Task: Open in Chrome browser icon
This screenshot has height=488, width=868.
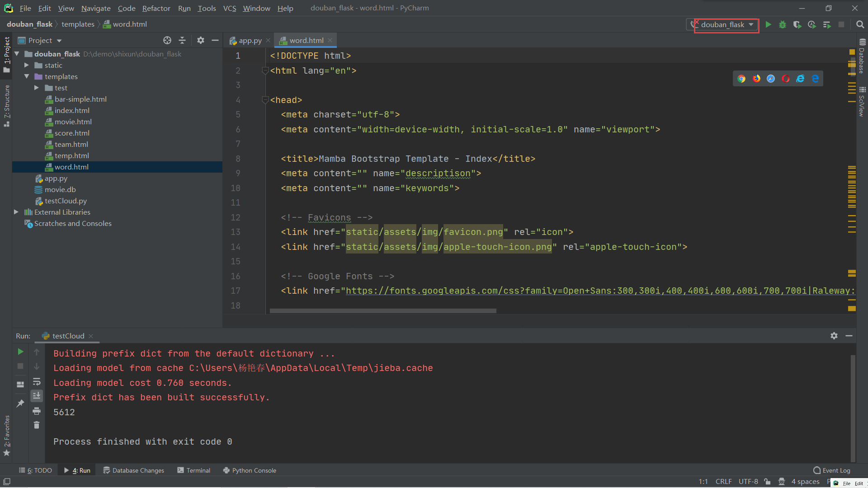Action: point(741,79)
